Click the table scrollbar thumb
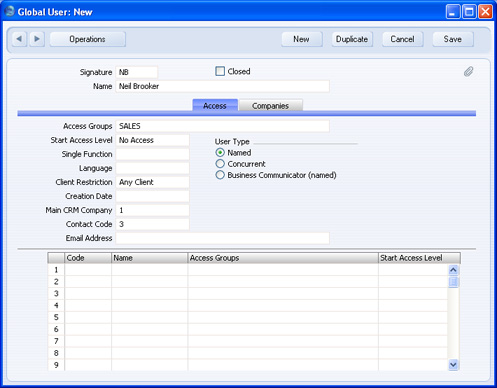The width and height of the screenshot is (497, 388). (x=453, y=282)
